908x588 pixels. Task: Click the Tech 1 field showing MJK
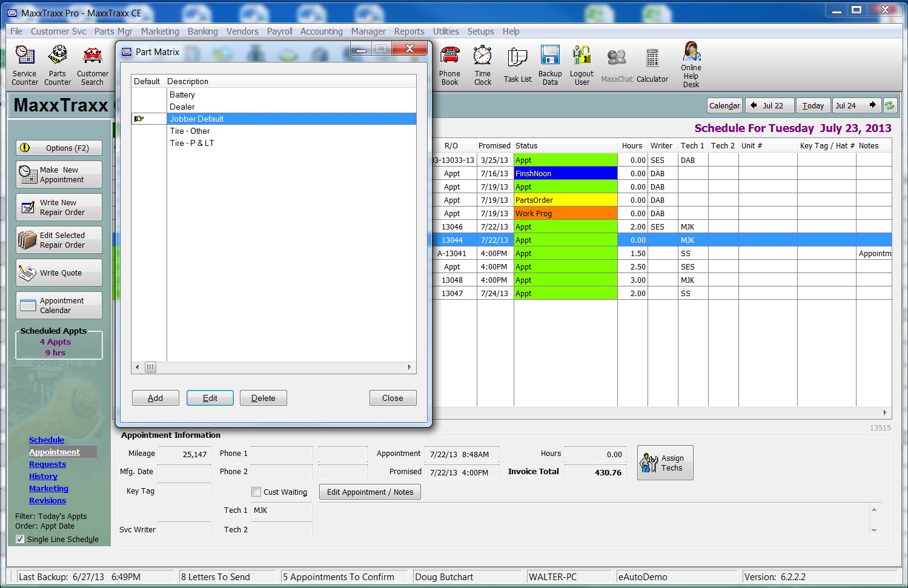282,510
